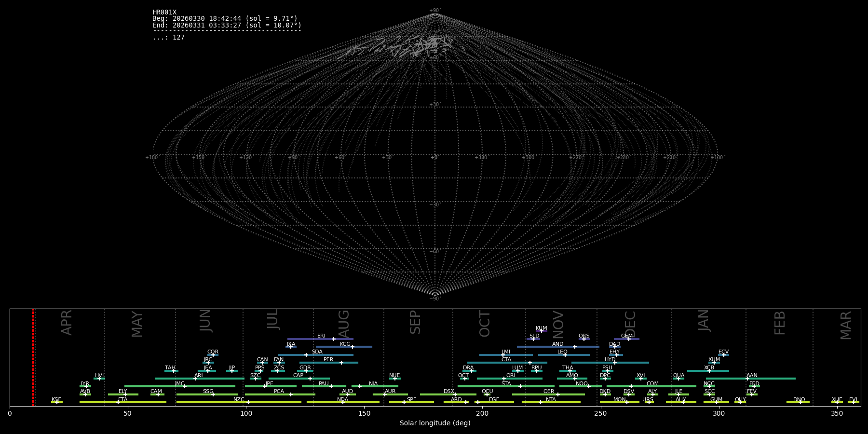Click the −60° sky map latitude label

[x=434, y=251]
